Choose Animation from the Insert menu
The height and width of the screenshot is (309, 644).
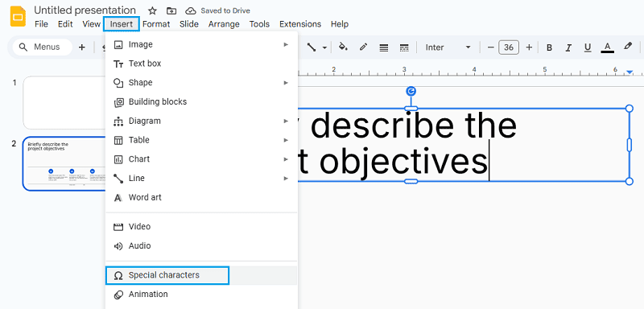[x=201, y=295]
